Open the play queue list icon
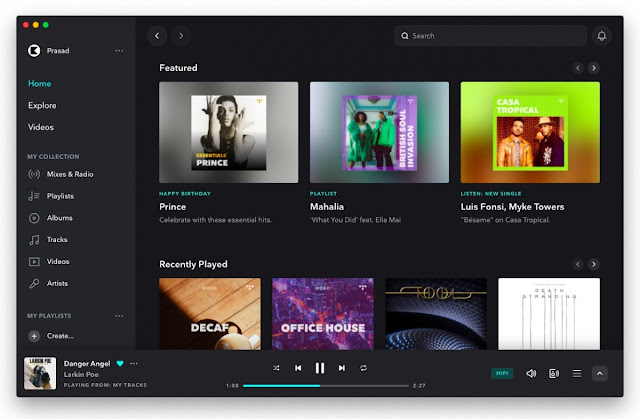Screen dimensions: 640x419 577,373
